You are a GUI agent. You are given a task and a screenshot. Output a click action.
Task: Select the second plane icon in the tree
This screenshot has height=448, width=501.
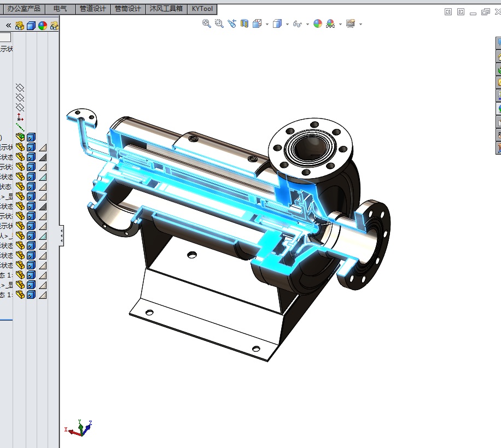coord(20,97)
